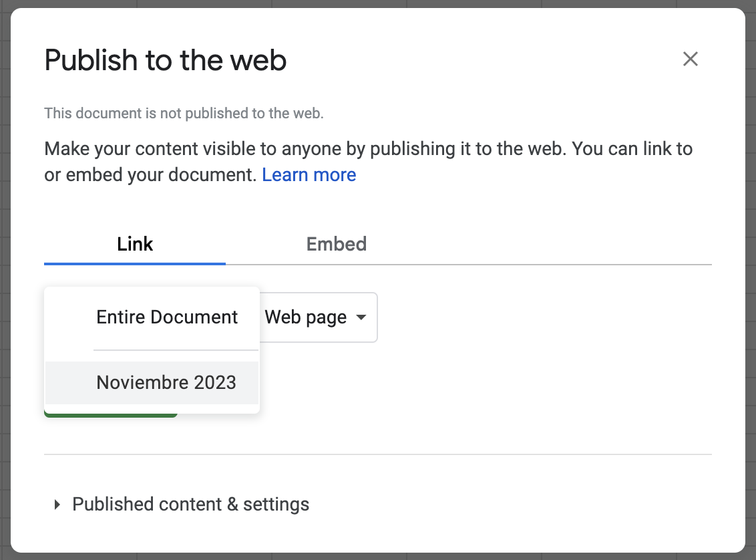Expand the Published content & settings triangle

point(57,504)
